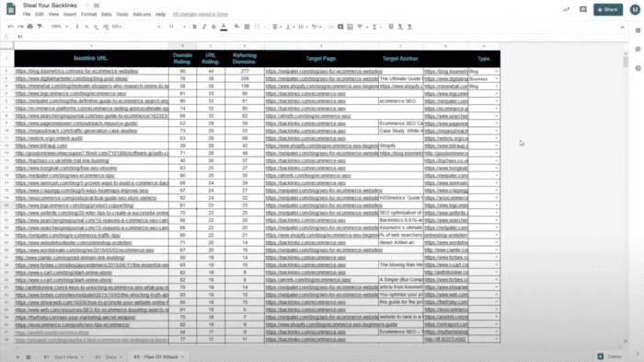Toggle bold formatting
The width and height of the screenshot is (644, 362).
coord(195,27)
